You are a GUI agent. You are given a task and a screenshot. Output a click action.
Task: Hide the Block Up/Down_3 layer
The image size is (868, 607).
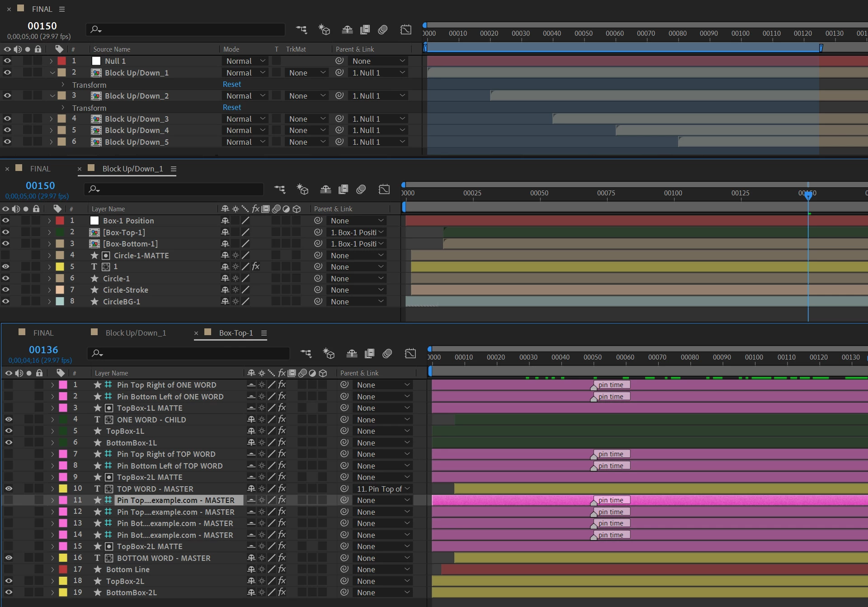(x=7, y=119)
